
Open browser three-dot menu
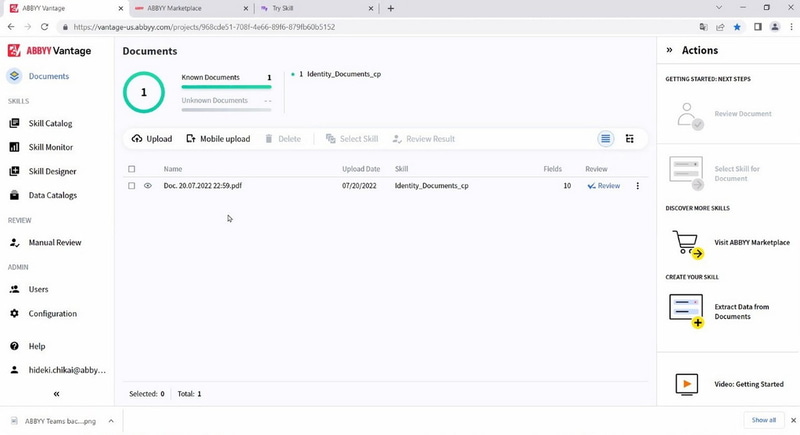(x=791, y=27)
